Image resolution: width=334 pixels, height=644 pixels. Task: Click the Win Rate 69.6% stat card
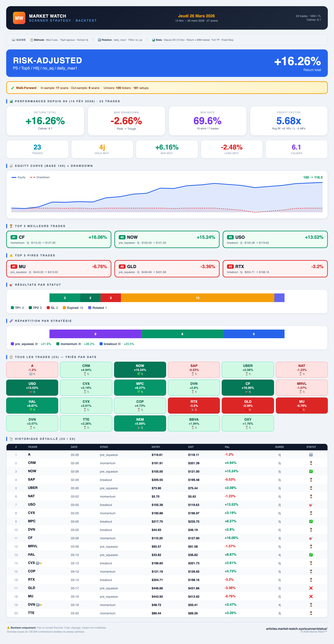pyautogui.click(x=207, y=121)
